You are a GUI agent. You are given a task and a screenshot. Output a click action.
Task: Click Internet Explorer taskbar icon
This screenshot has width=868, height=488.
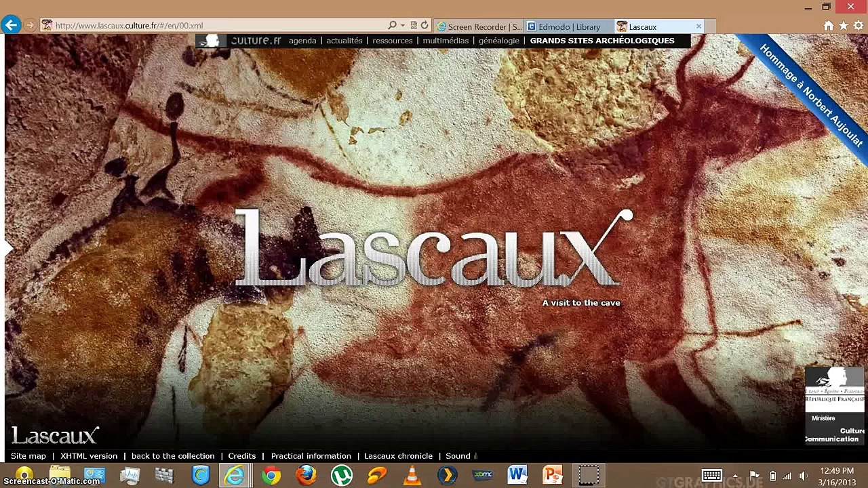(x=235, y=476)
